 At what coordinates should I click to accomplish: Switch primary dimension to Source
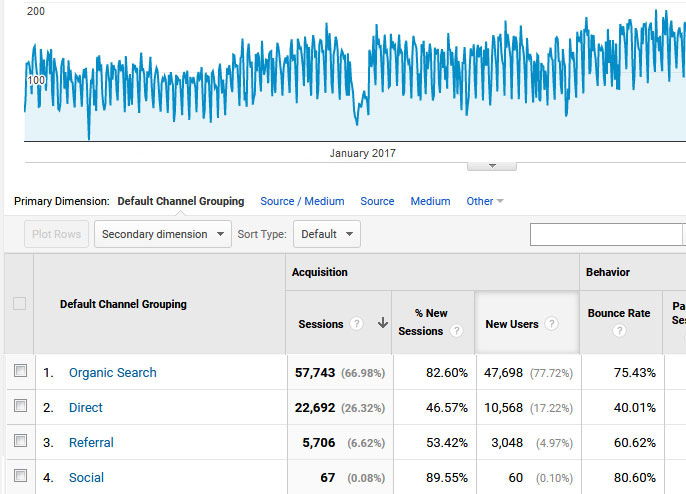(377, 201)
